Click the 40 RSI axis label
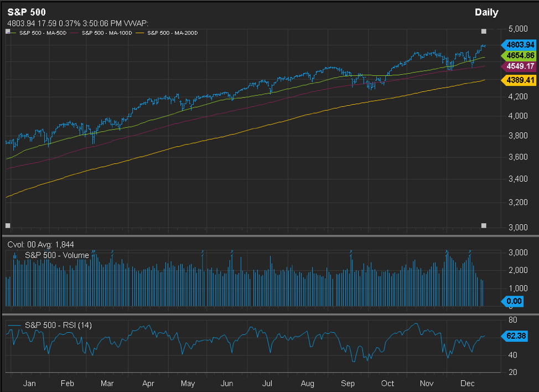Viewport: 539px width, 392px height. tap(512, 355)
